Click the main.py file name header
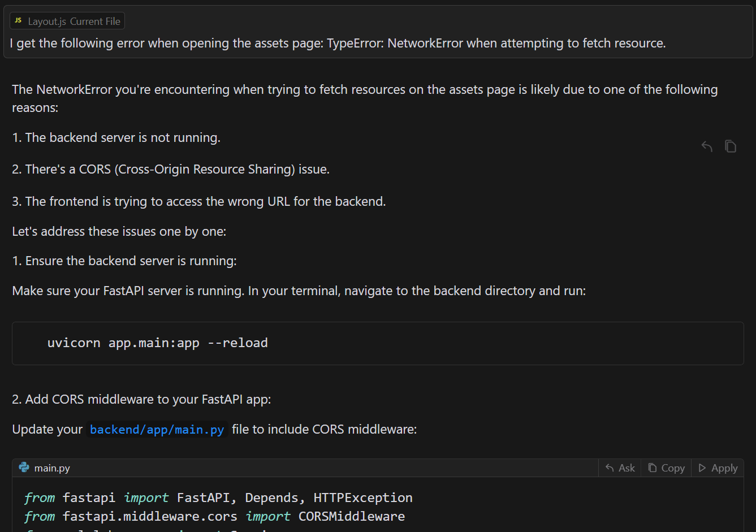The width and height of the screenshot is (756, 532). click(52, 468)
